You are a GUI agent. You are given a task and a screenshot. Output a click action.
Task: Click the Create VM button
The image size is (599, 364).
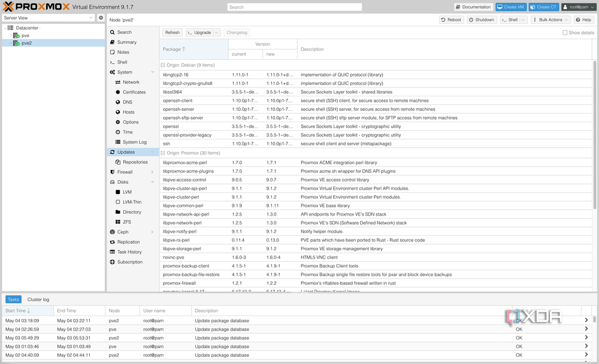pyautogui.click(x=511, y=7)
